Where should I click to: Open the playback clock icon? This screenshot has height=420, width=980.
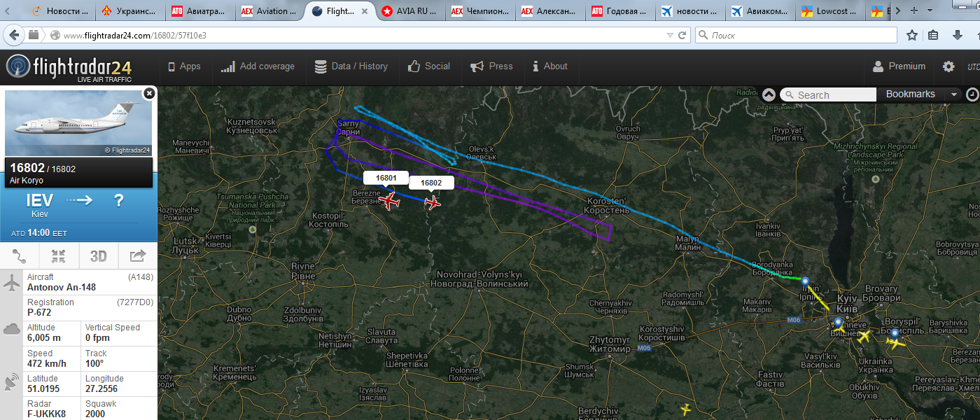pos(972,94)
